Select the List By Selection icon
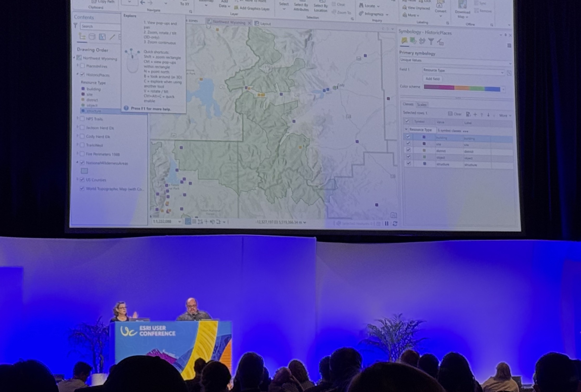Viewport: 581px width, 392px height. pyautogui.click(x=102, y=37)
